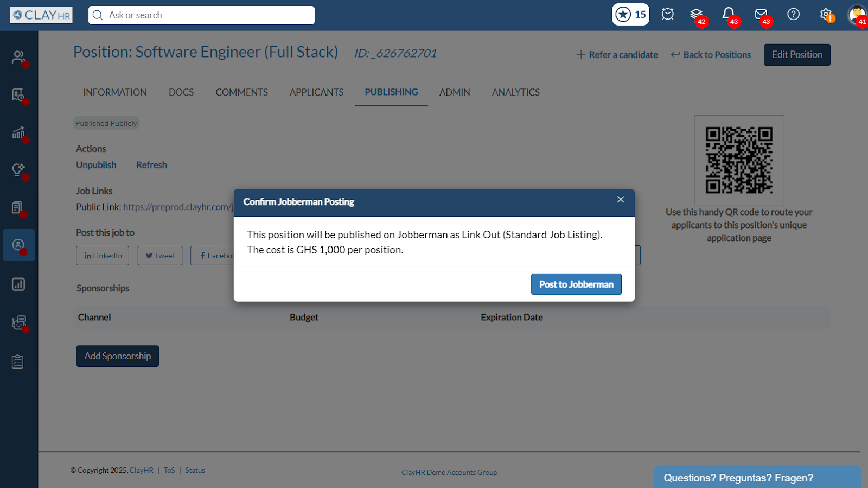Switch to the ADMIN tab

click(x=455, y=92)
